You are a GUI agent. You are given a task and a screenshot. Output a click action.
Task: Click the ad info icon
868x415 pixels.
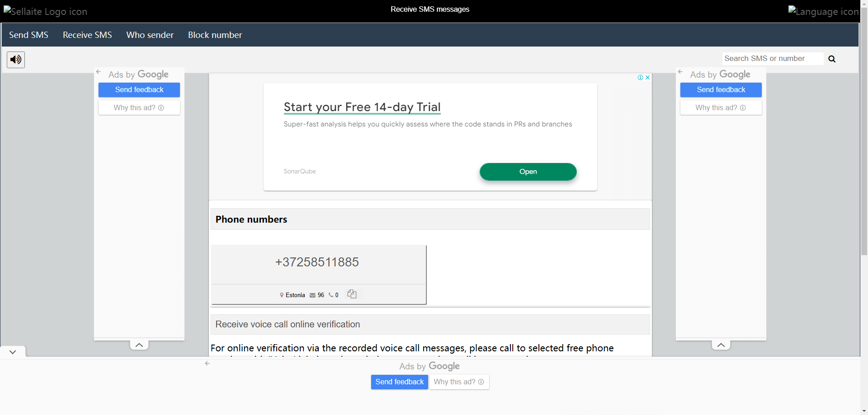(x=640, y=78)
